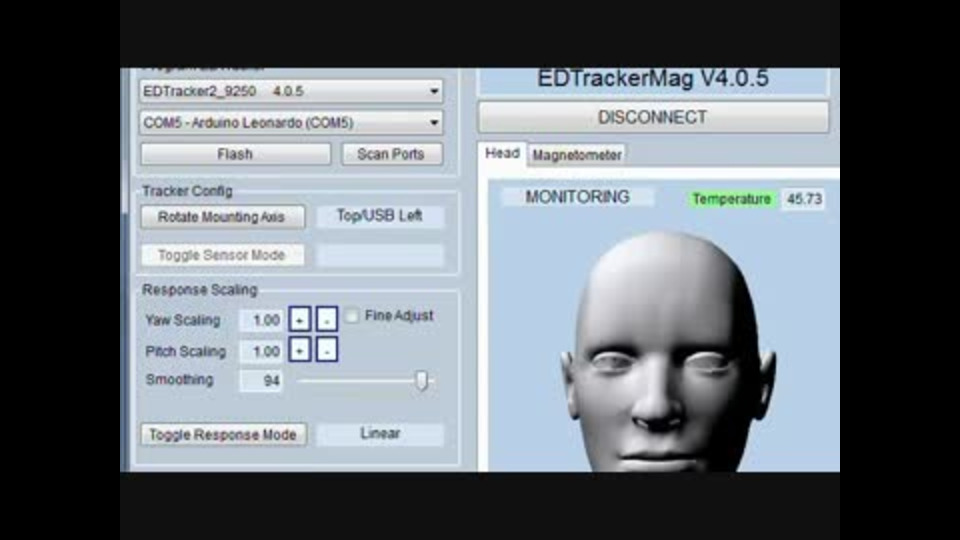Screen dimensions: 960x540
Task: Click the Temperature value 45.73
Action: pyautogui.click(x=804, y=199)
